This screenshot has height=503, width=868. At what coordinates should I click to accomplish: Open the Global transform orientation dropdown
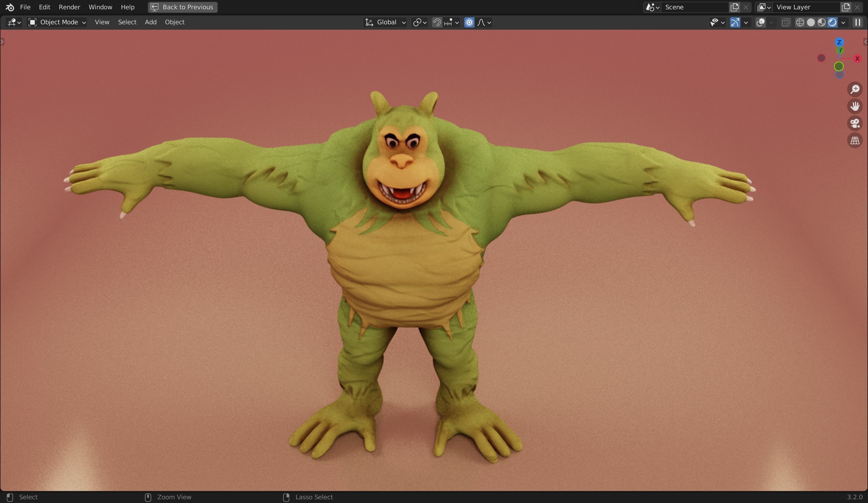click(385, 22)
